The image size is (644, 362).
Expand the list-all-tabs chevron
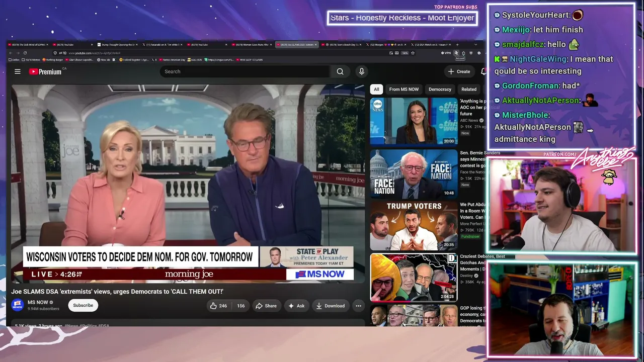(x=475, y=45)
